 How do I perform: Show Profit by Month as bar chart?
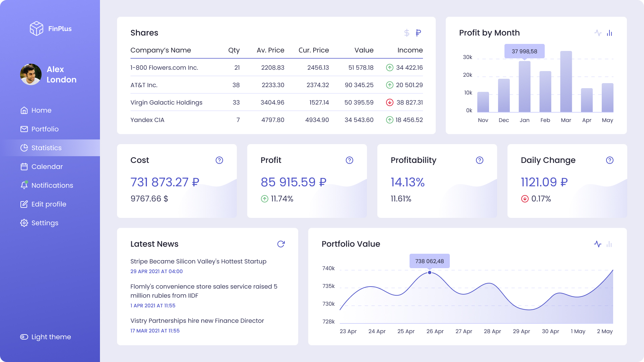[x=609, y=33]
